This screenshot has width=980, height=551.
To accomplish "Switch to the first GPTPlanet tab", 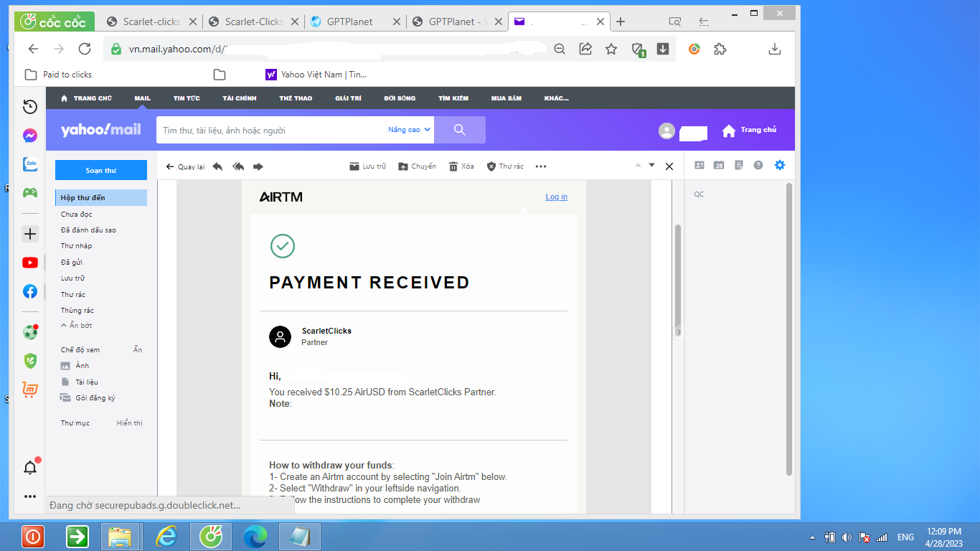I will (x=354, y=22).
